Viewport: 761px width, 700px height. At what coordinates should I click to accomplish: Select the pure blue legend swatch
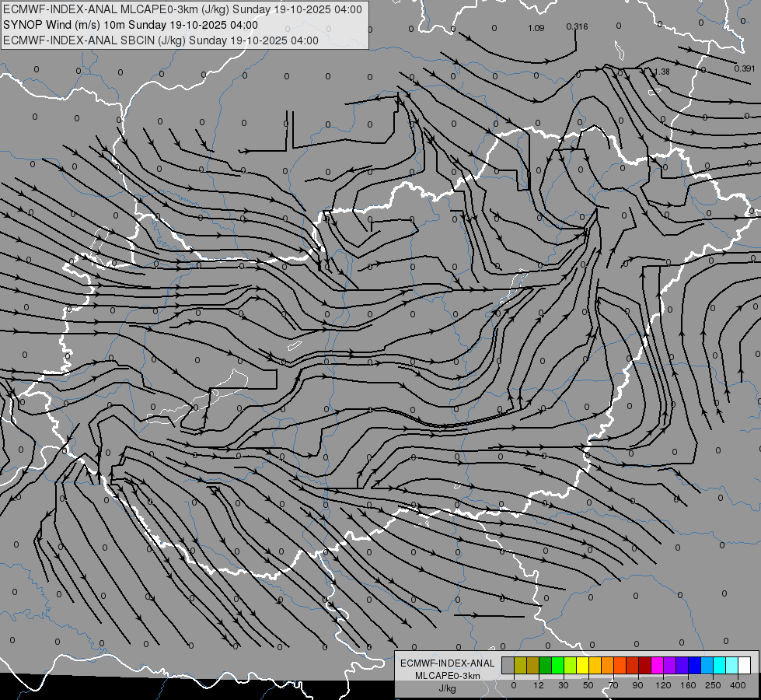694,665
